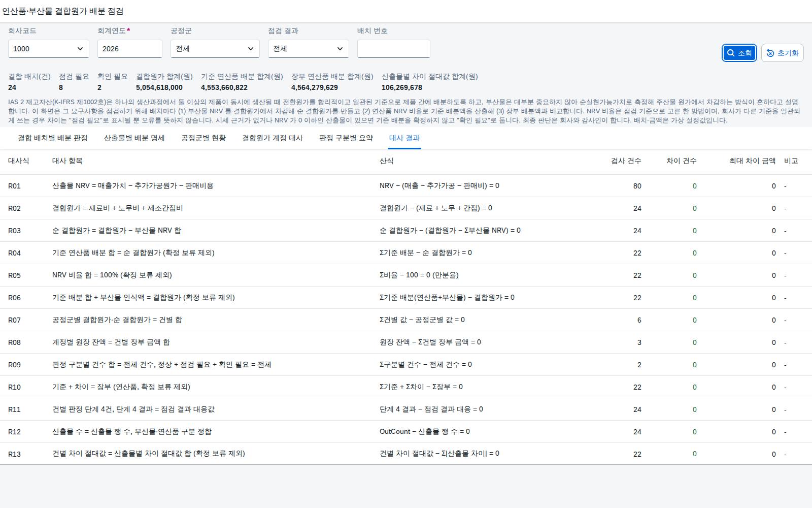This screenshot has height=508, width=812.
Task: Click the 산식 column header
Action: click(387, 161)
